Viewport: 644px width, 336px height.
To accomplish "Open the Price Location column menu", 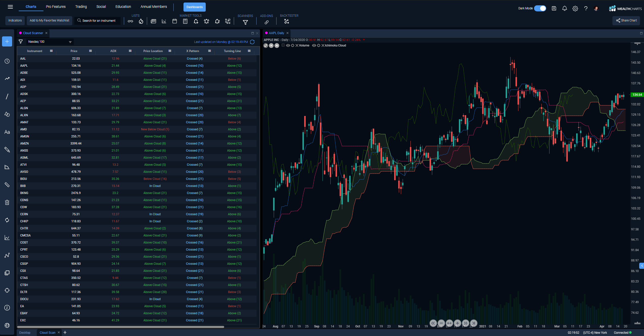I will [170, 51].
